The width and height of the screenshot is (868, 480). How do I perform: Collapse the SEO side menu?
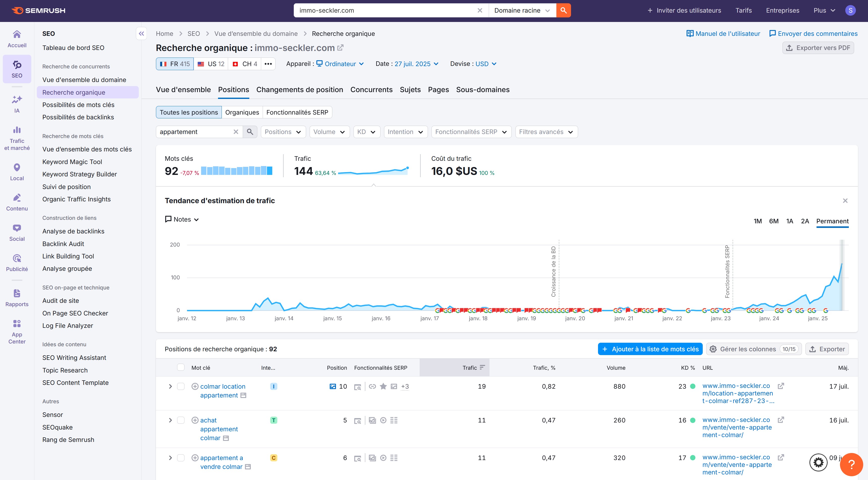pyautogui.click(x=142, y=33)
